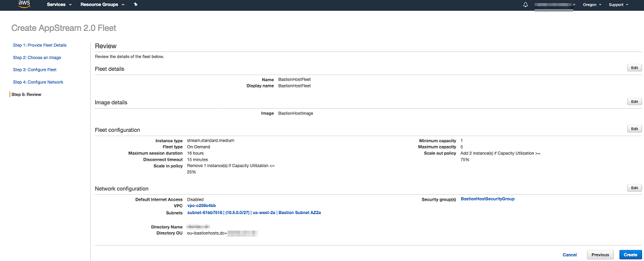
Task: Click the Scale in policy description
Action: click(x=231, y=169)
